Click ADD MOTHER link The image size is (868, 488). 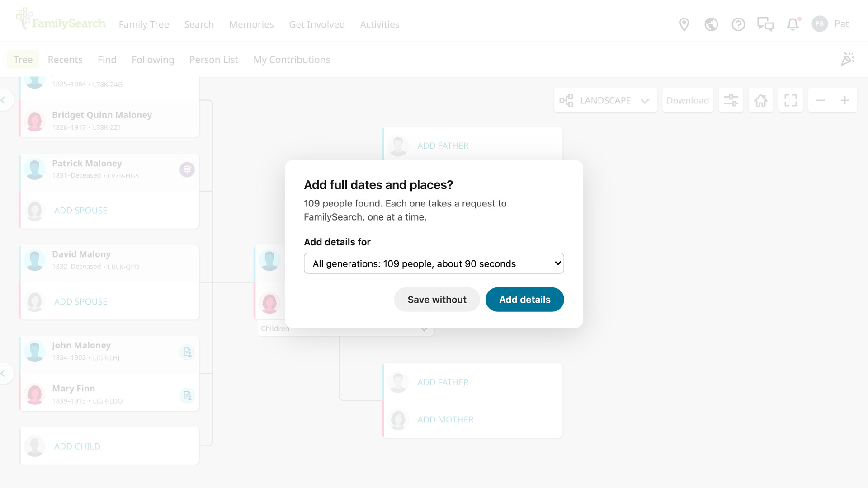(445, 420)
